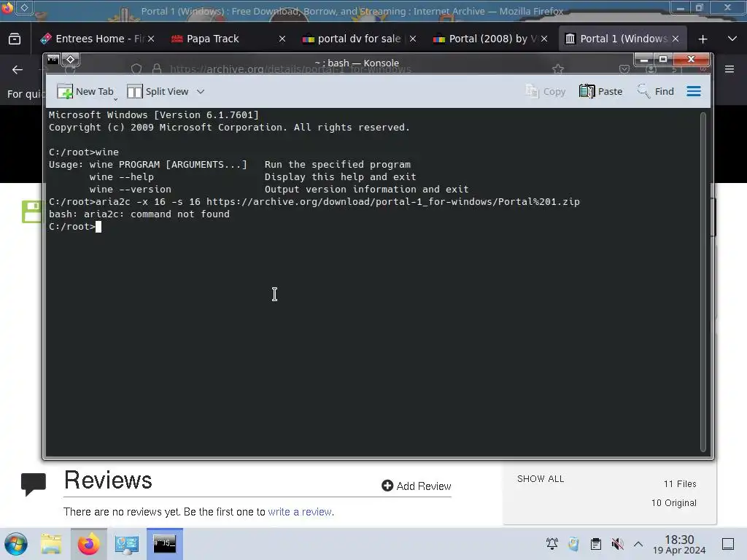Select the Portal 1 (Windows) tab
This screenshot has width=747, height=560.
pos(622,39)
